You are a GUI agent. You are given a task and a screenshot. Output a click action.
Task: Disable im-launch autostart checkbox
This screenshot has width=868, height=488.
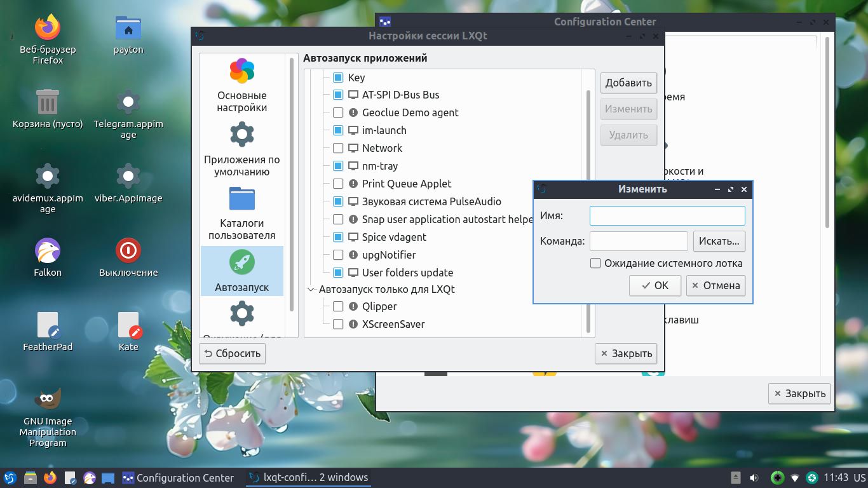tap(338, 130)
